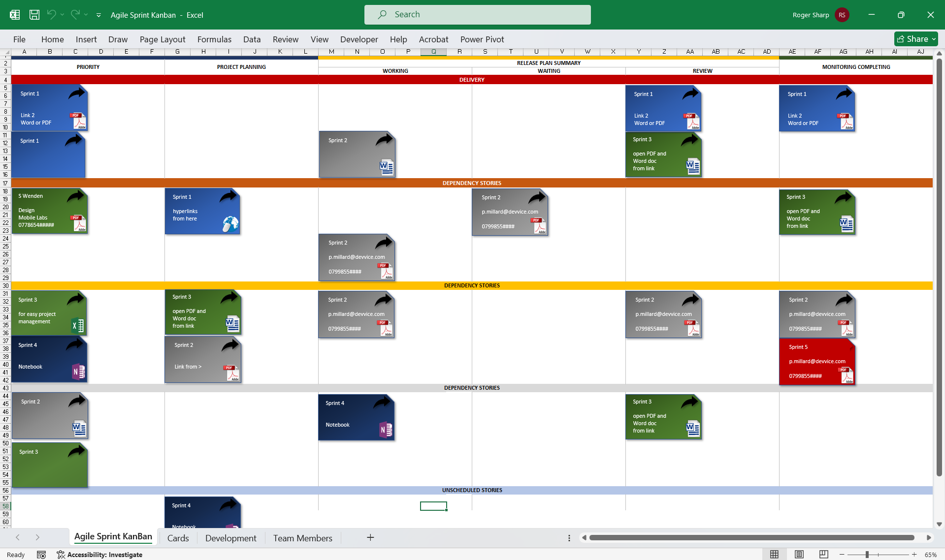Click Word icon on Monitoring Sprint 3 card
This screenshot has height=560, width=945.
(x=847, y=224)
